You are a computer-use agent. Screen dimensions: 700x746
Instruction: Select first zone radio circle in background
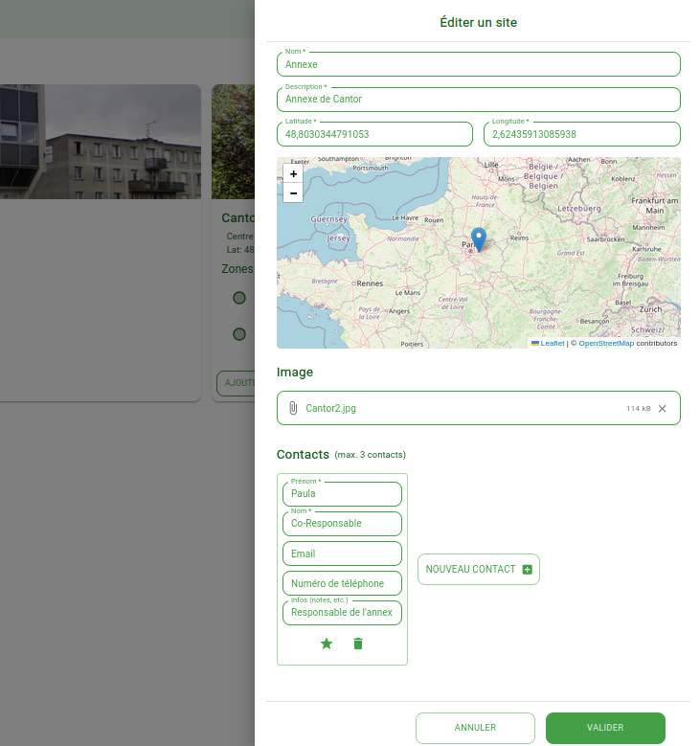click(x=239, y=298)
